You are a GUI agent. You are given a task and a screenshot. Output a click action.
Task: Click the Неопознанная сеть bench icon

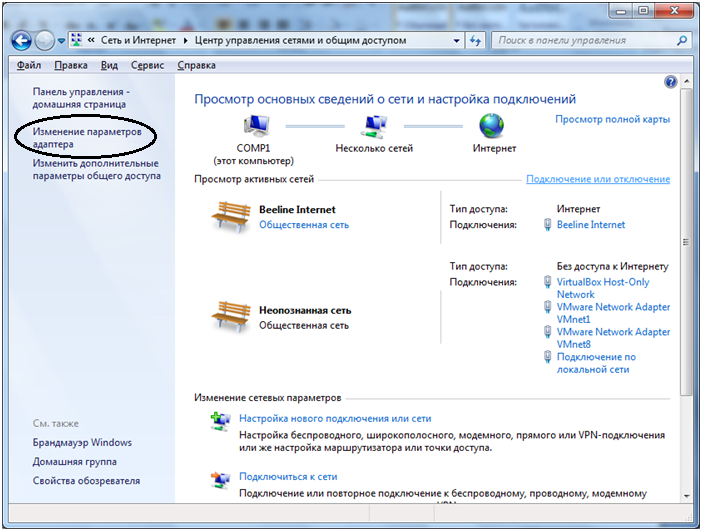point(231,316)
